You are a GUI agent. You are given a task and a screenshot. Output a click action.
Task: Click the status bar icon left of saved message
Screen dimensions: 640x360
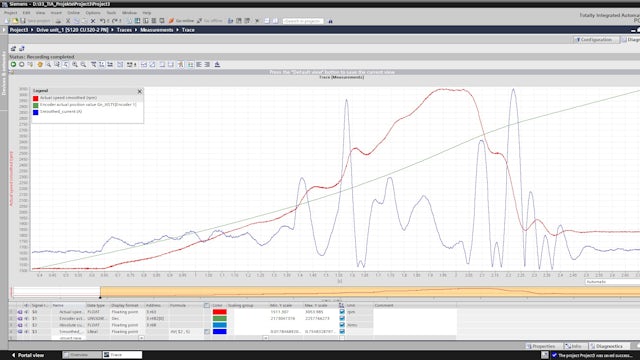coord(544,355)
